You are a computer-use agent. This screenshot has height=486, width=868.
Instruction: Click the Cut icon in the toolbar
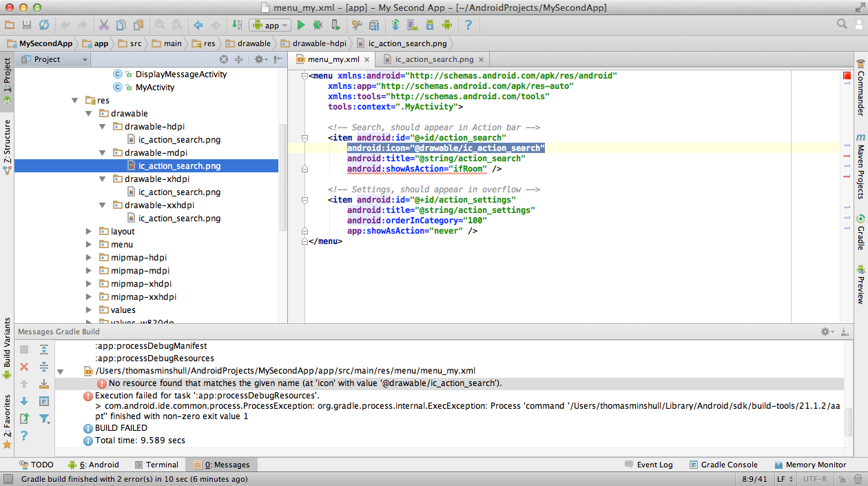point(103,25)
